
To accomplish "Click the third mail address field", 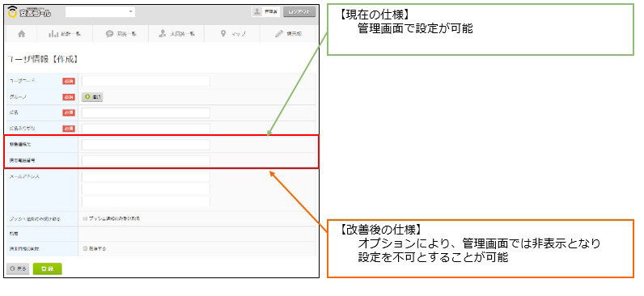I will click(x=146, y=201).
